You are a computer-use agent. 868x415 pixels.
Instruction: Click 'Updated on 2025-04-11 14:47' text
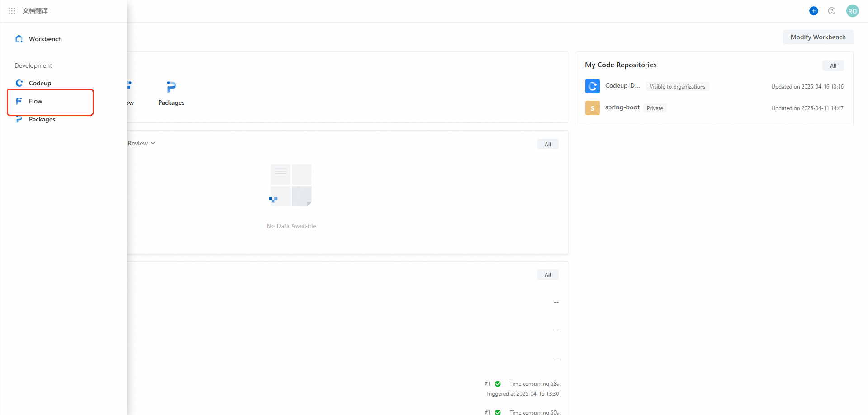807,108
